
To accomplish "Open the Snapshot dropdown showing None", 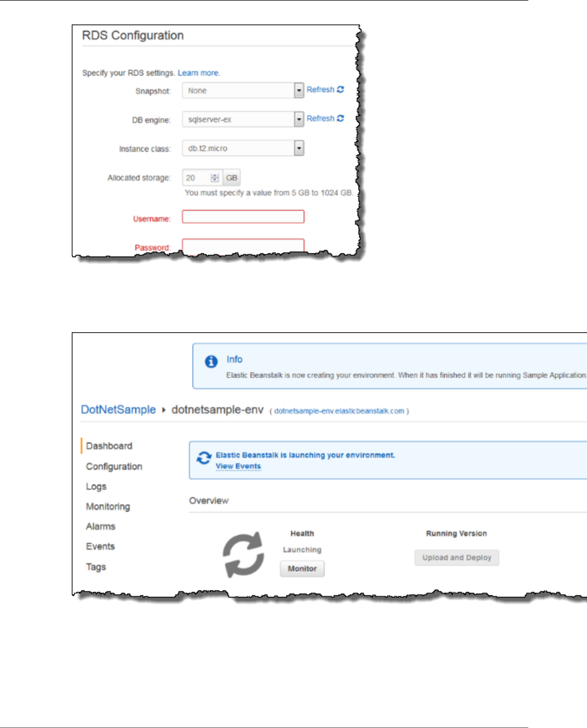I will point(243,90).
